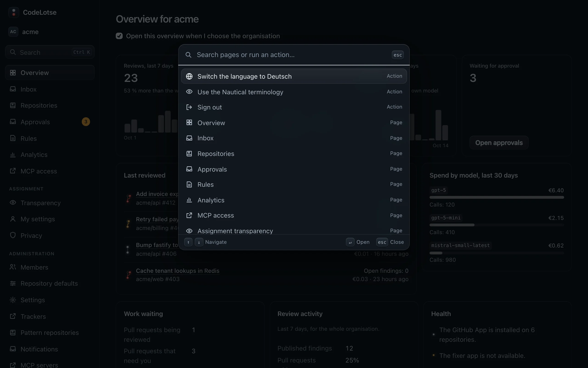Click the enter key Open hint
The image size is (588, 368).
358,242
